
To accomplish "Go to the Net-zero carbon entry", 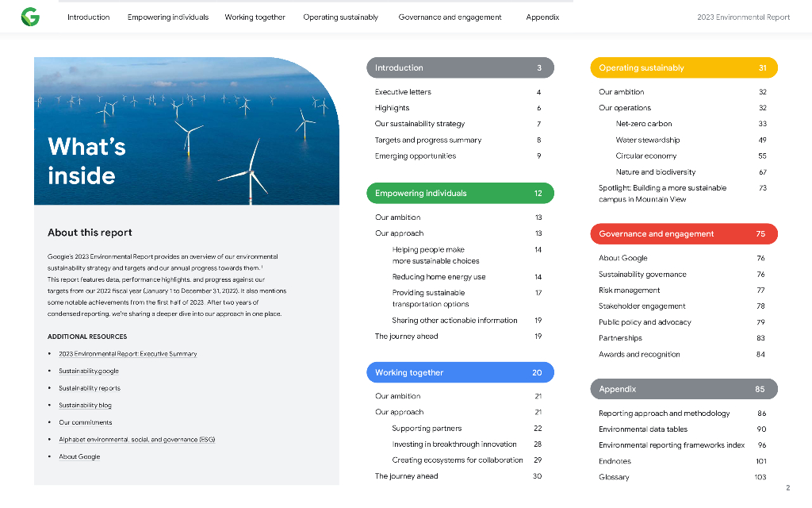I will [644, 124].
